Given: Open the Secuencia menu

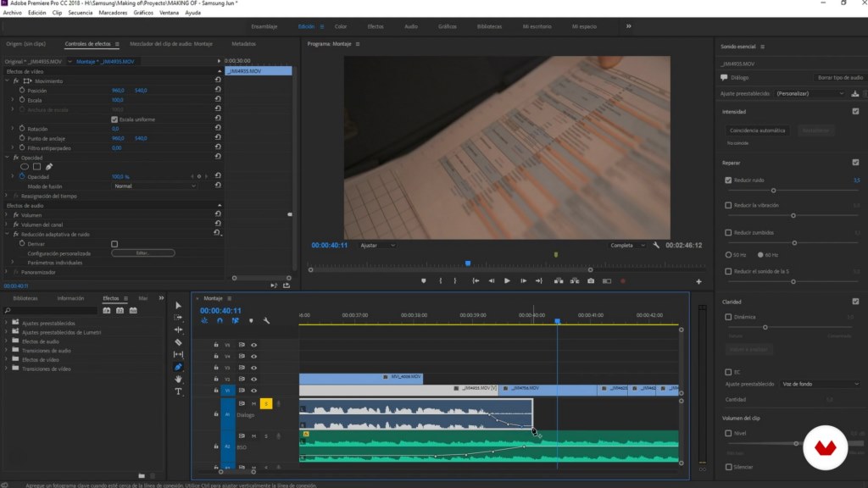Looking at the screenshot, I should pyautogui.click(x=81, y=14).
